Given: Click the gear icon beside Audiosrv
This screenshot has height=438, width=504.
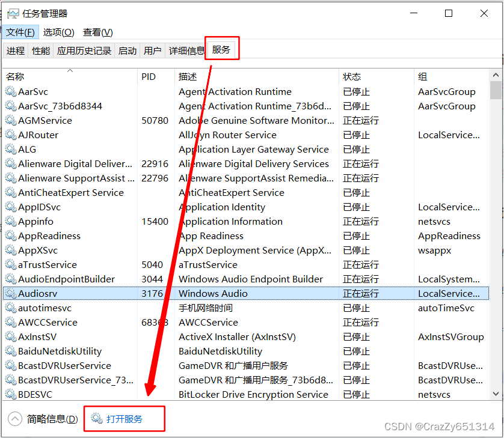Looking at the screenshot, I should pyautogui.click(x=11, y=293).
